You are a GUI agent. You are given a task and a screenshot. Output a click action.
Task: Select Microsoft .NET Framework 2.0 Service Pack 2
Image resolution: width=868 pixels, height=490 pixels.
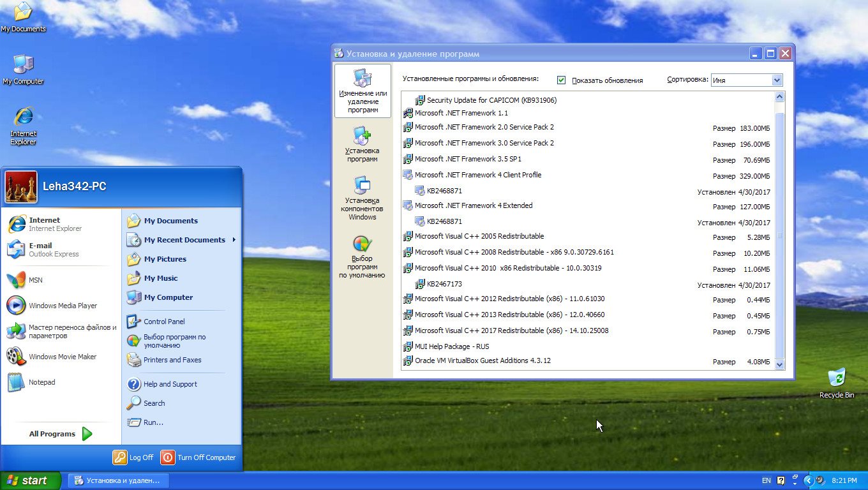[588, 127]
